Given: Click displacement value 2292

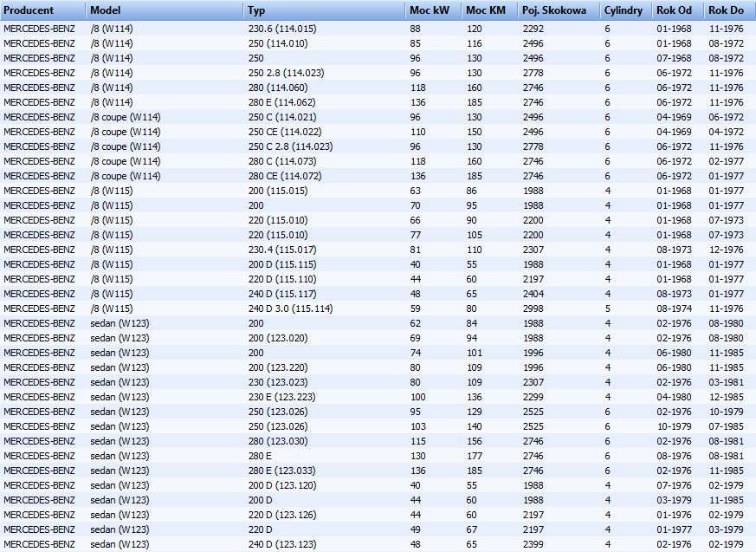Looking at the screenshot, I should (x=533, y=29).
